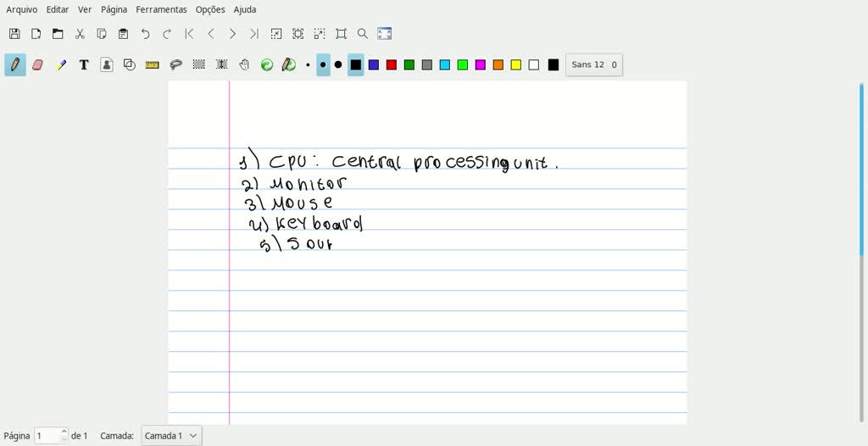The width and height of the screenshot is (868, 446).
Task: Click the vertical scrollbar thumb
Action: pos(861,169)
